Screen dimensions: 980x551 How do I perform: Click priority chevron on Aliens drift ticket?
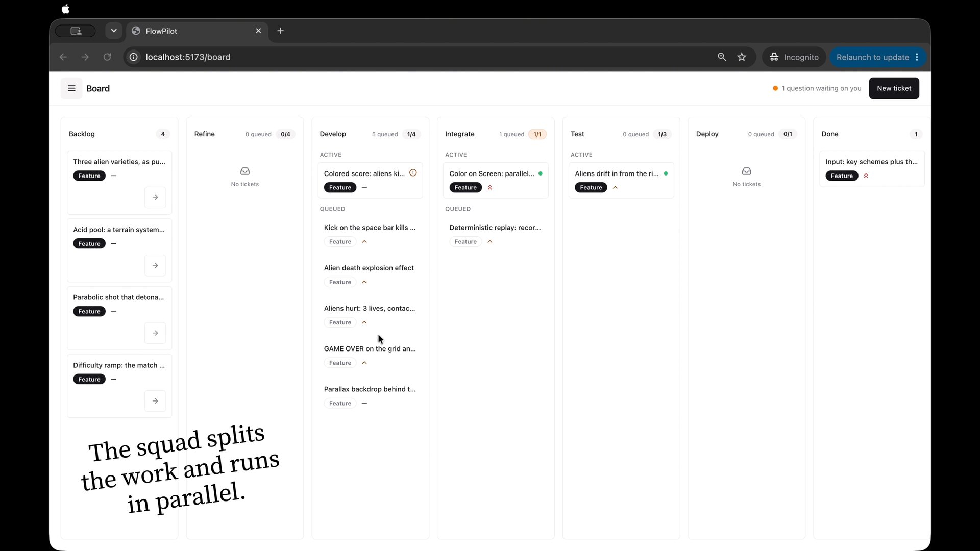pyautogui.click(x=615, y=188)
